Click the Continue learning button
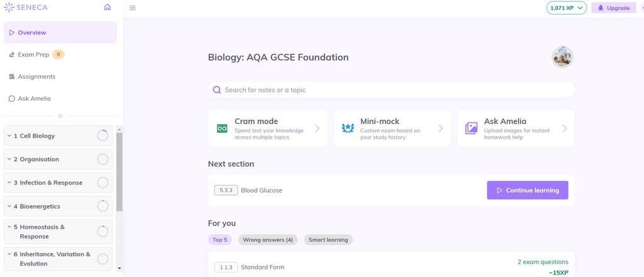 528,190
